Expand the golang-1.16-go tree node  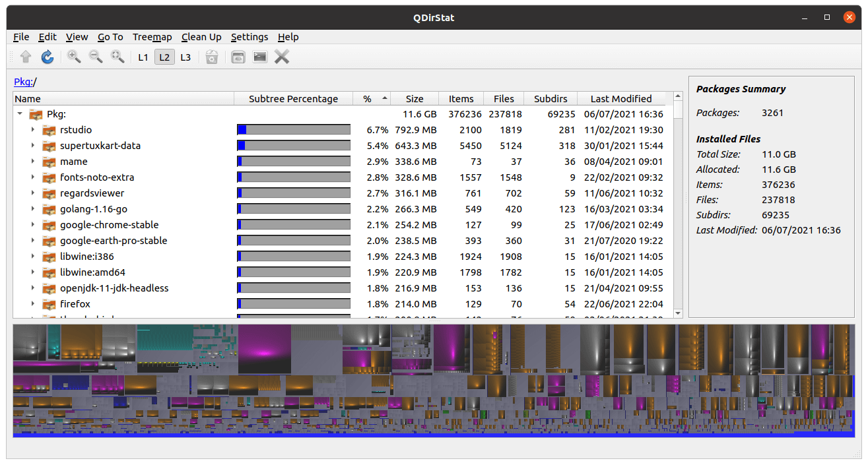click(x=32, y=209)
